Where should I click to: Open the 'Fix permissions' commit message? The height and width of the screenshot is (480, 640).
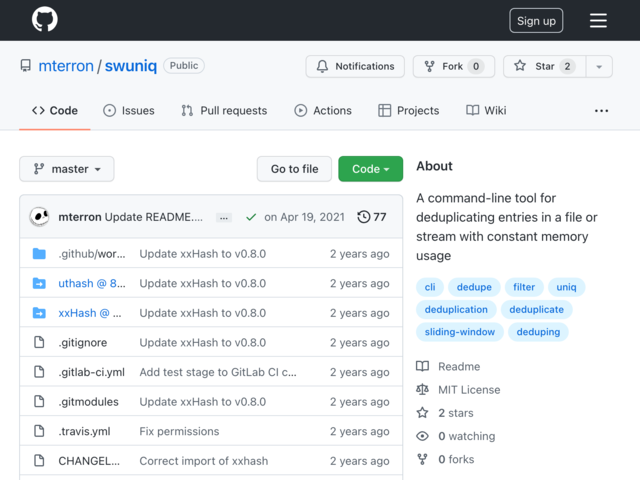pyautogui.click(x=179, y=431)
